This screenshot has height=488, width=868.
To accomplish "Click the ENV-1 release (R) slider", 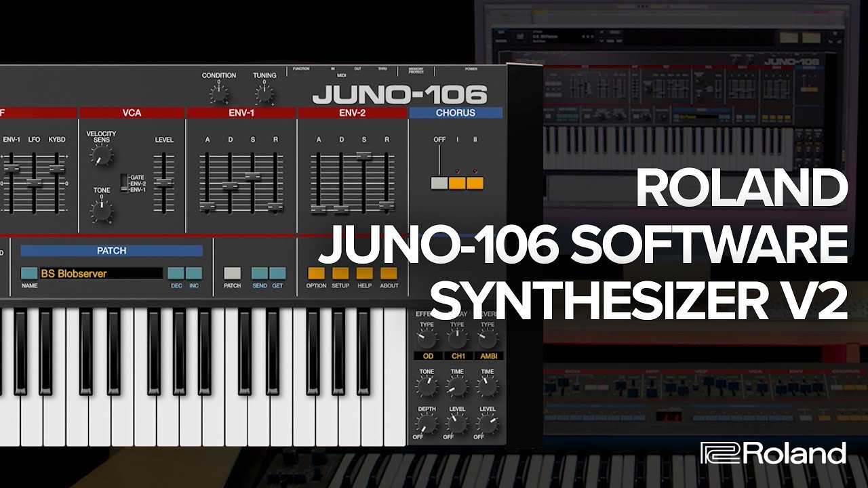I will click(x=275, y=206).
